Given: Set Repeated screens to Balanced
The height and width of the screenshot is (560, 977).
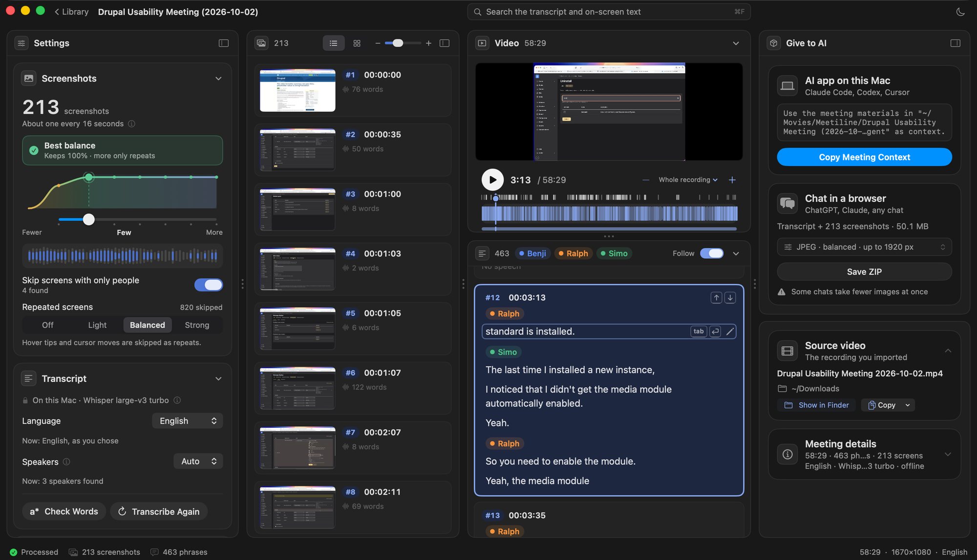Looking at the screenshot, I should (x=148, y=325).
